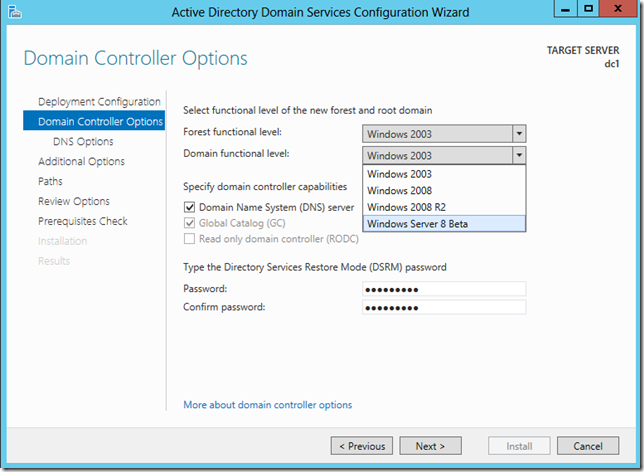Click the wizard app icon in title bar

pos(14,12)
